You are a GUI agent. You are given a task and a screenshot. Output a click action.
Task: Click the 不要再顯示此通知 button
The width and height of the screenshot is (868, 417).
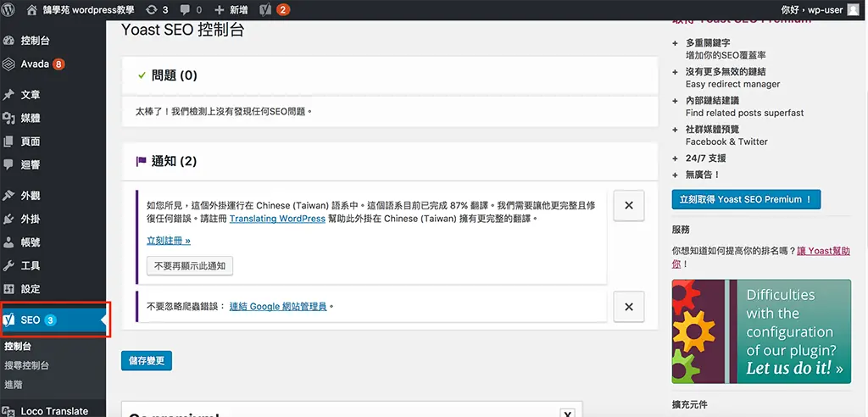tap(190, 266)
